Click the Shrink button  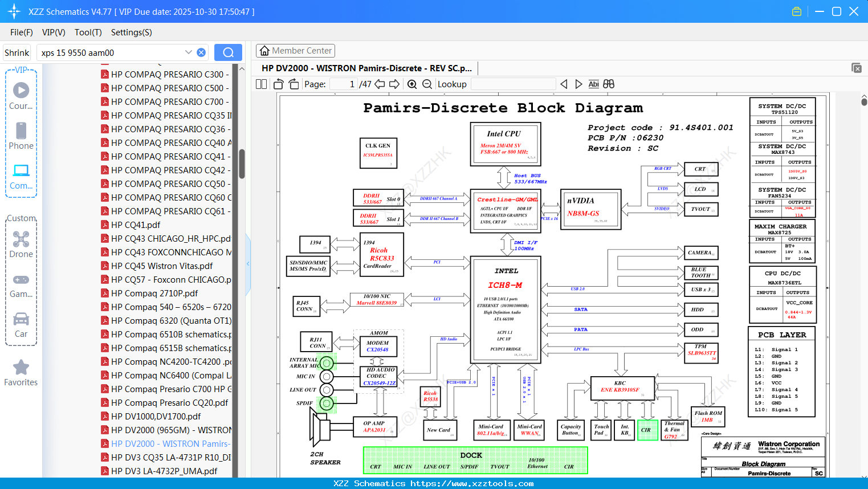[x=17, y=52]
